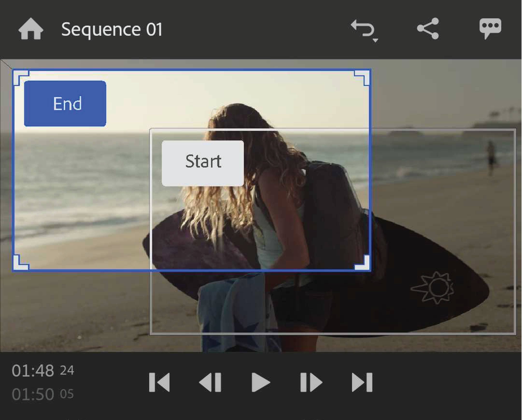
Task: Click the End frame label button
Action: click(65, 104)
